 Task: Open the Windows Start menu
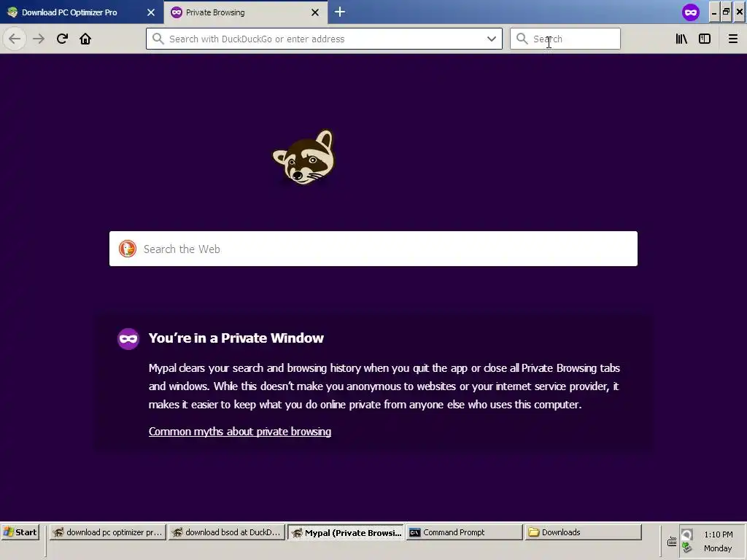(20, 532)
